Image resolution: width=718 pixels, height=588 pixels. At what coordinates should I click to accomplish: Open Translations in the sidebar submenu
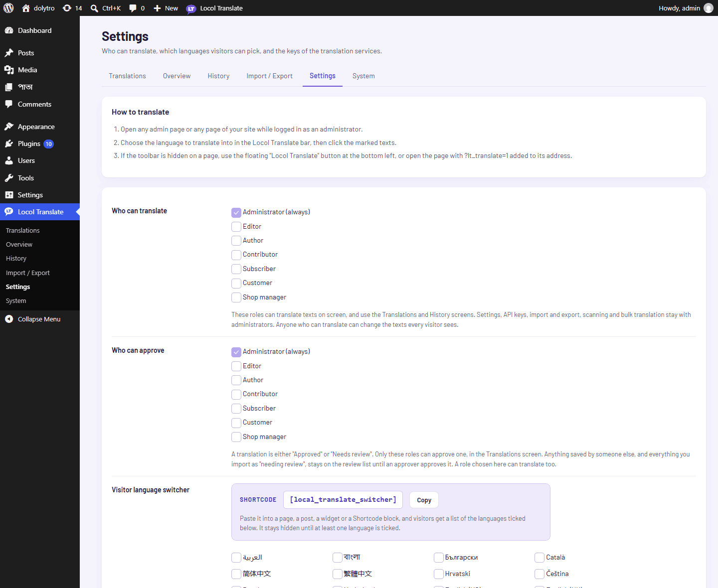(x=23, y=230)
